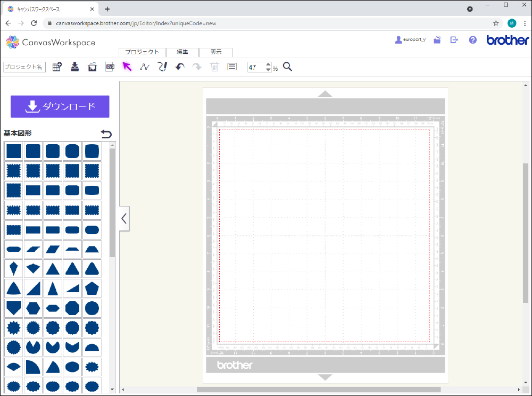Click the ダウンロード button
The height and width of the screenshot is (396, 532).
60,106
